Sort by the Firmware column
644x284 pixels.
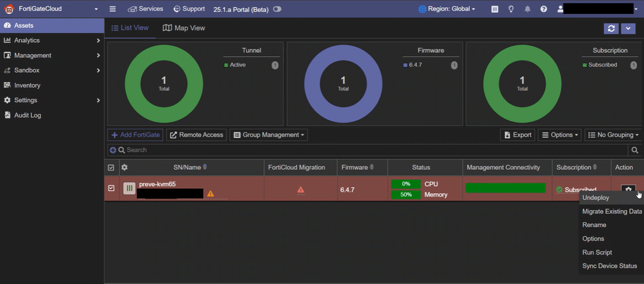pyautogui.click(x=358, y=168)
